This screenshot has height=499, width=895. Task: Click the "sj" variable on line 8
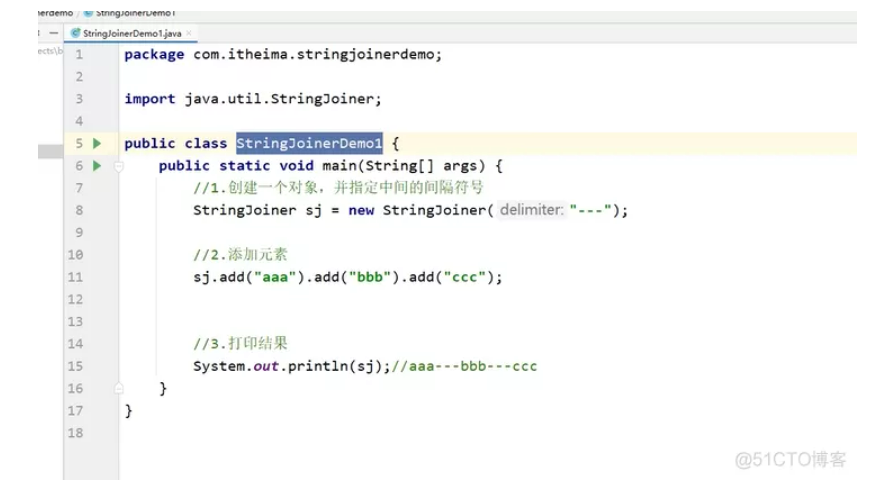[x=313, y=211]
